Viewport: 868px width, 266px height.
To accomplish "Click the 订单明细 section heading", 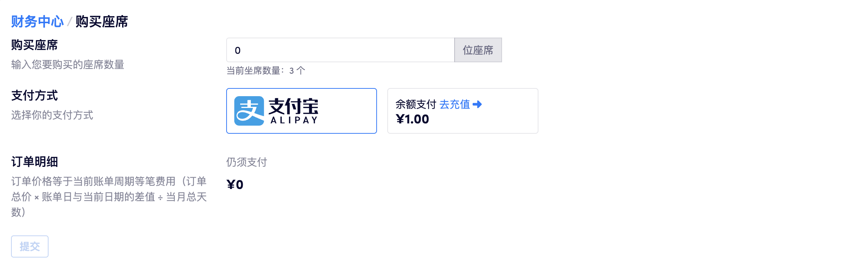I will (x=35, y=162).
